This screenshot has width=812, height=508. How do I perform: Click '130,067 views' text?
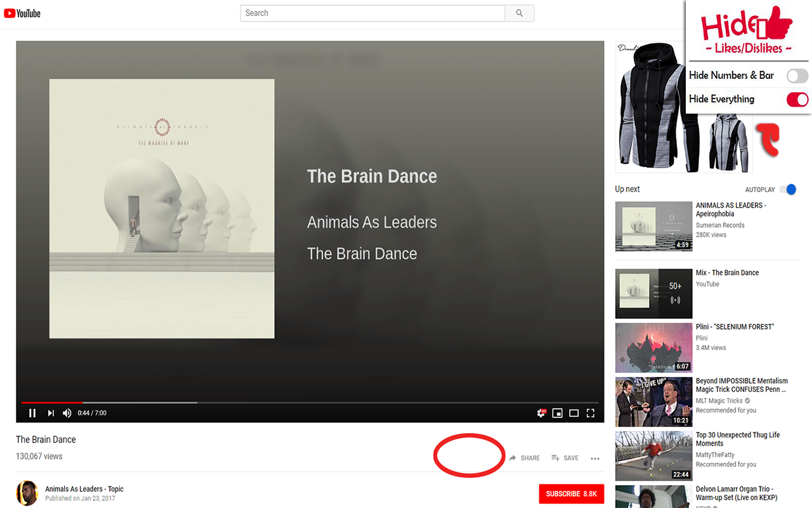[x=39, y=456]
